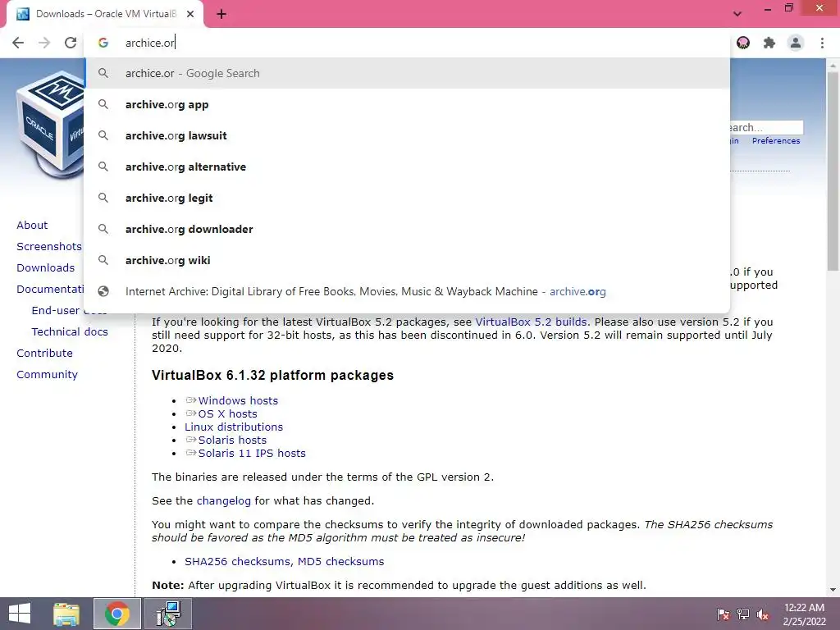Click the 'VirtualBox 6.1.32 platform packages' heading
Screen dimensions: 840x630
point(272,375)
